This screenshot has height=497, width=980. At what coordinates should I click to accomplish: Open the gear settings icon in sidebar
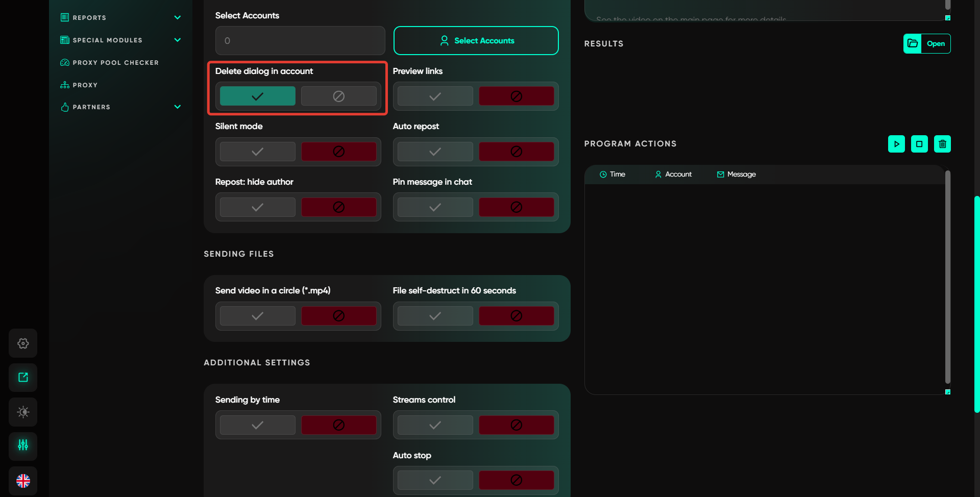(23, 343)
